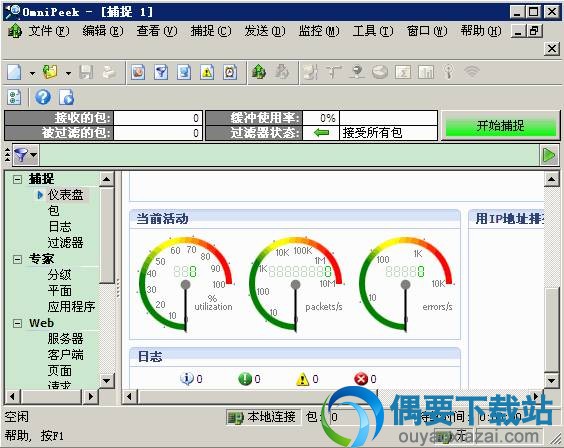Image resolution: width=564 pixels, height=448 pixels.
Task: Select 页面 under Web
Action: (x=59, y=371)
